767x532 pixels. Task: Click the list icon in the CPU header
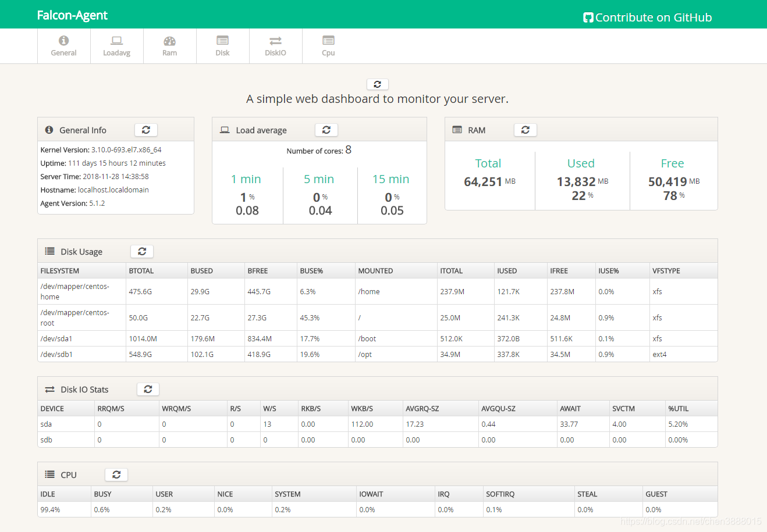point(50,474)
